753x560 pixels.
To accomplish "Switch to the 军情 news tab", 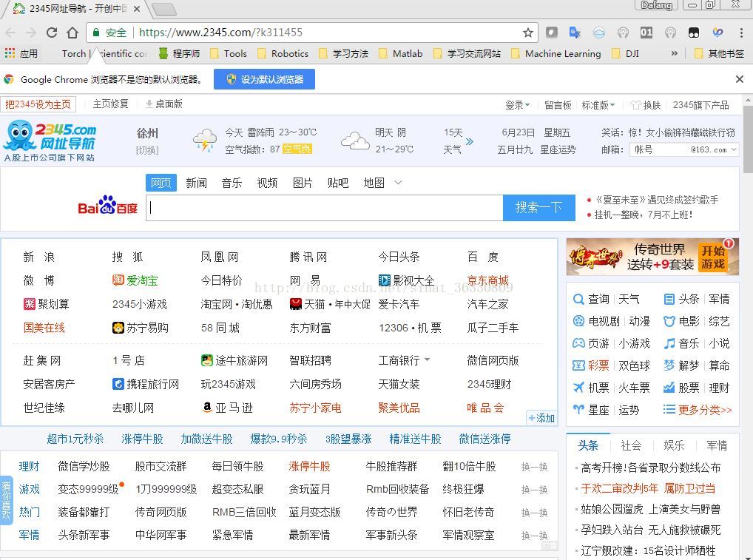I will (717, 445).
